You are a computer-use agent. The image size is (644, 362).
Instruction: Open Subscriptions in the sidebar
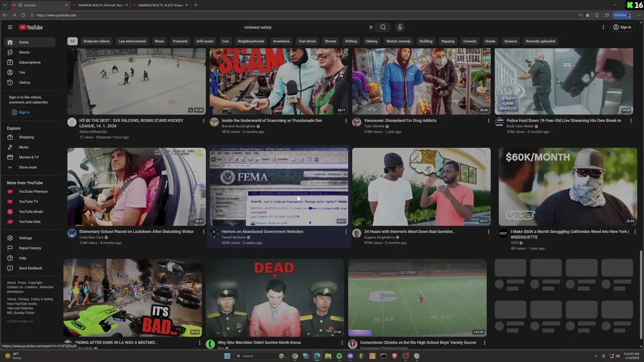click(x=30, y=62)
